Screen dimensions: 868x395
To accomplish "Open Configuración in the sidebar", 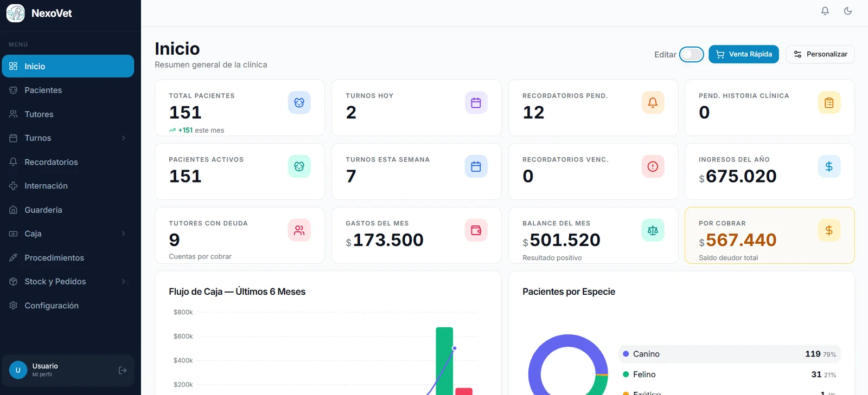I will pos(68,306).
